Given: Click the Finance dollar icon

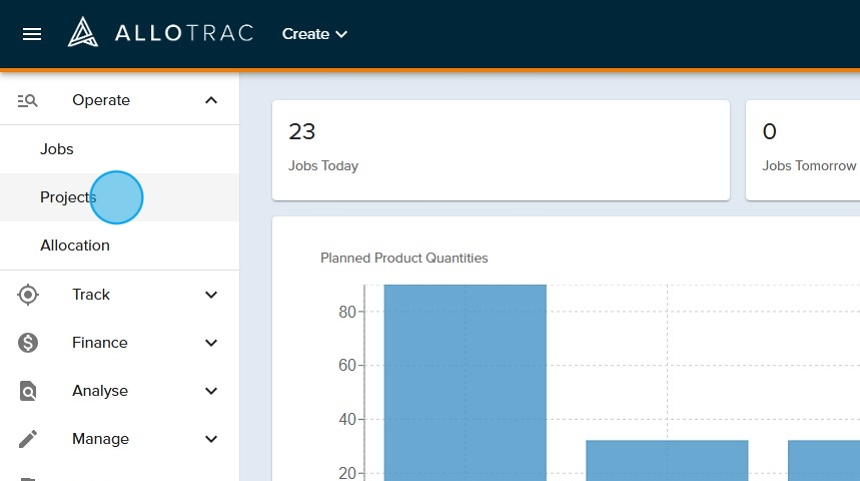Looking at the screenshot, I should [28, 343].
